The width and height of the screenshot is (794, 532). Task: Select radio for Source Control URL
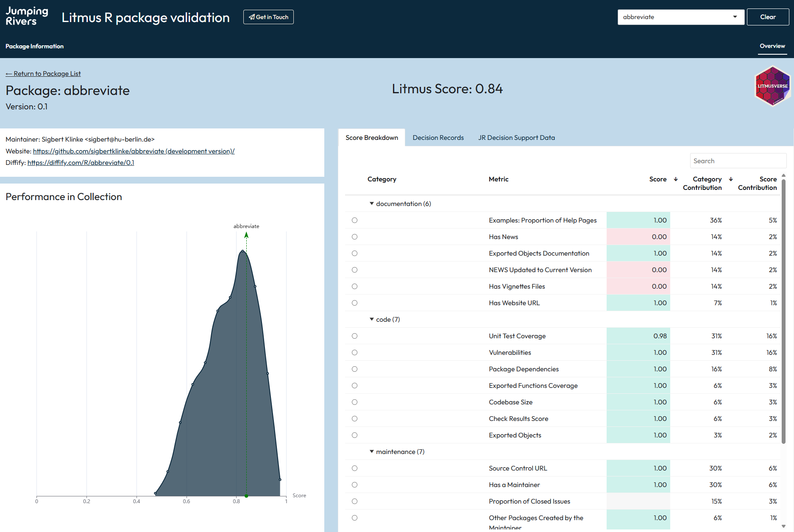(354, 468)
